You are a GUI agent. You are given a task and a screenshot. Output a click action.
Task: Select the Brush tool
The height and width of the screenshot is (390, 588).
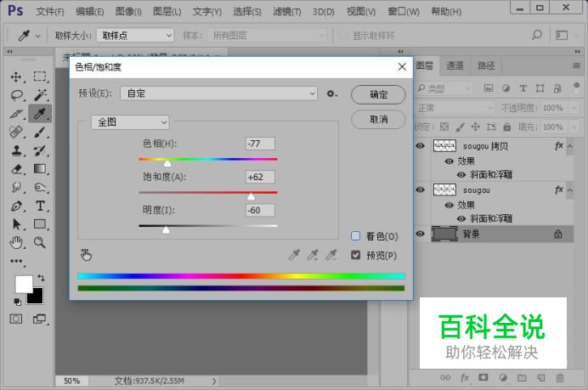click(40, 132)
